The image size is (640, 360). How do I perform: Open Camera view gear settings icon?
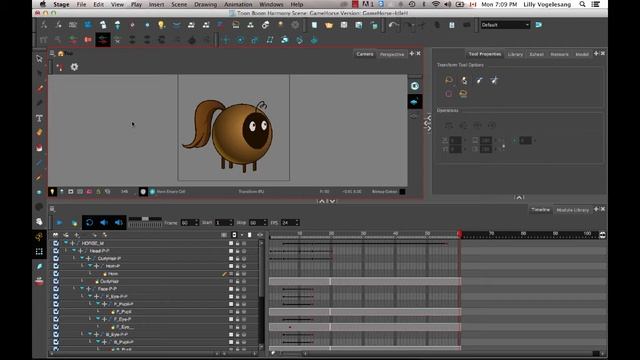74,67
